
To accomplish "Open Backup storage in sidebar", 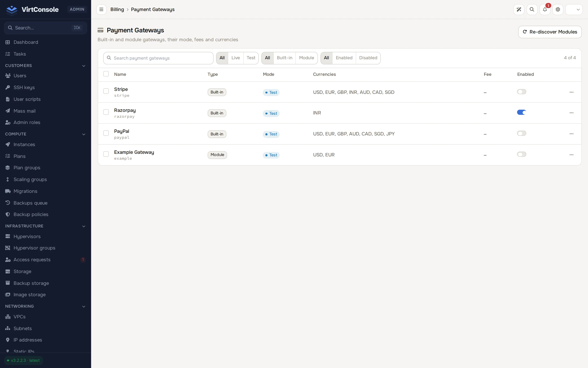I will 45,283.
